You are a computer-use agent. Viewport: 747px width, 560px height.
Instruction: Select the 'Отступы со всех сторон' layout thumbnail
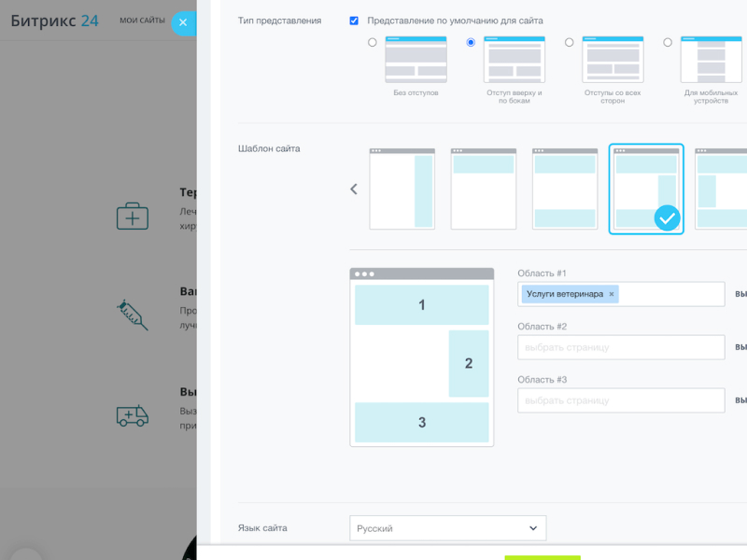[613, 60]
